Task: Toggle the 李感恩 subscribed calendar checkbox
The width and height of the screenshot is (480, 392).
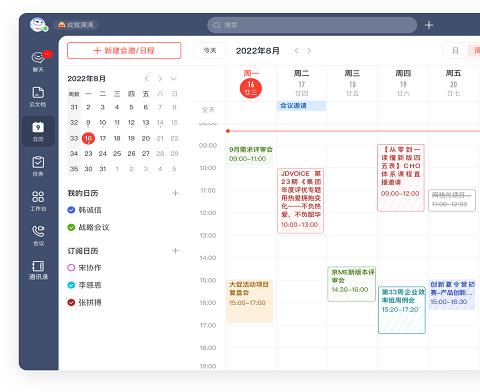Action: [x=71, y=285]
